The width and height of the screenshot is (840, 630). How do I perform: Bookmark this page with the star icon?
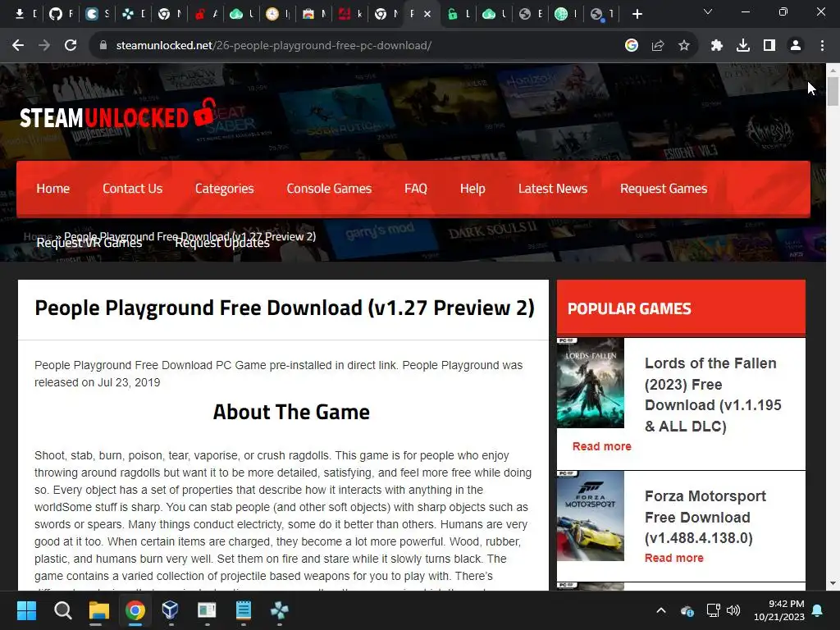[x=684, y=46]
